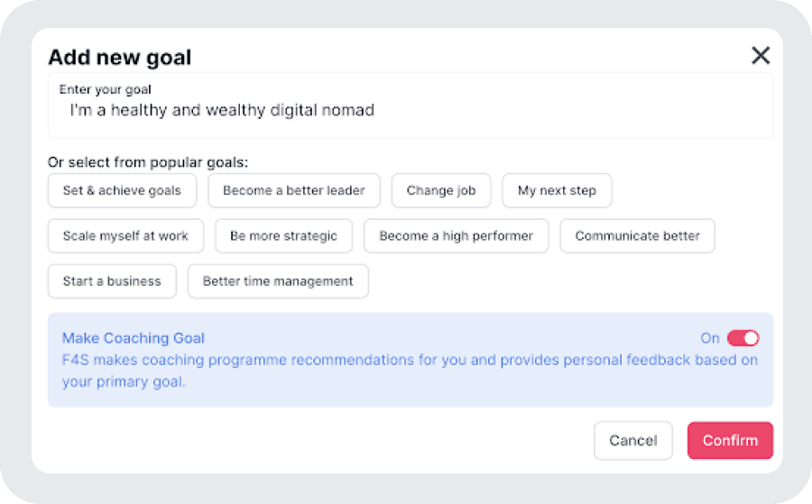Select the My next step goal
812x504 pixels.
557,190
